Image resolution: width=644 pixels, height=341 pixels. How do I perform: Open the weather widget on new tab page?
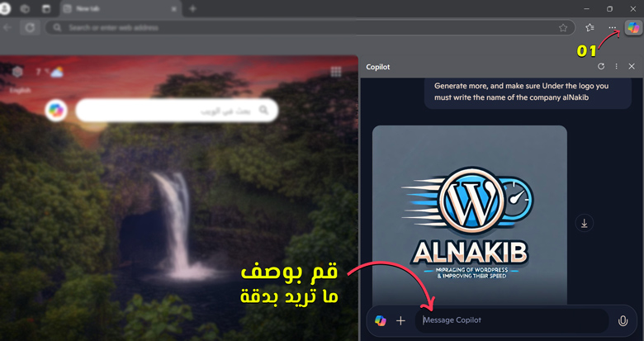50,73
